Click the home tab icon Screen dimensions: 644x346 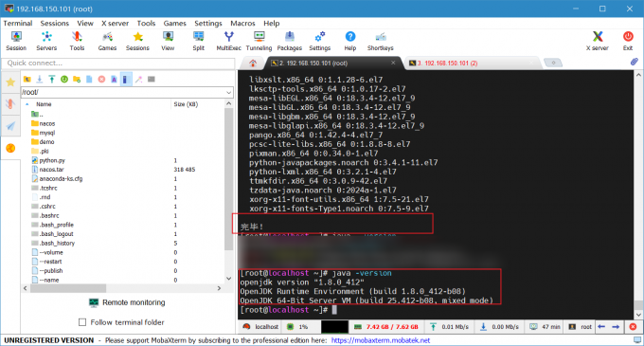tap(253, 63)
